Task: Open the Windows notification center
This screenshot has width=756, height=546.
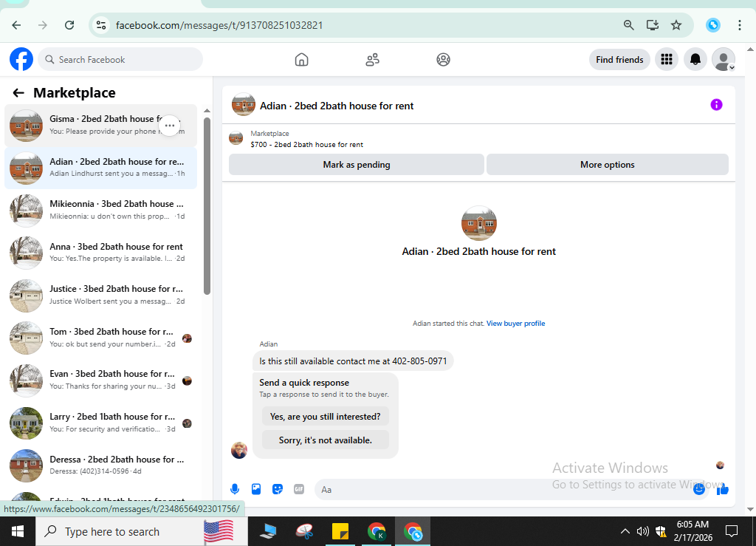Action: coord(732,531)
